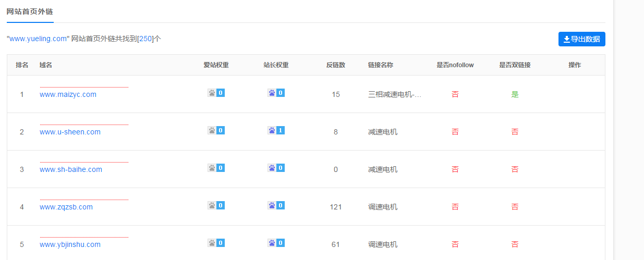Click the 站长权重 paw badge for www.sh-baihe.com
644x260 pixels.
pos(276,168)
